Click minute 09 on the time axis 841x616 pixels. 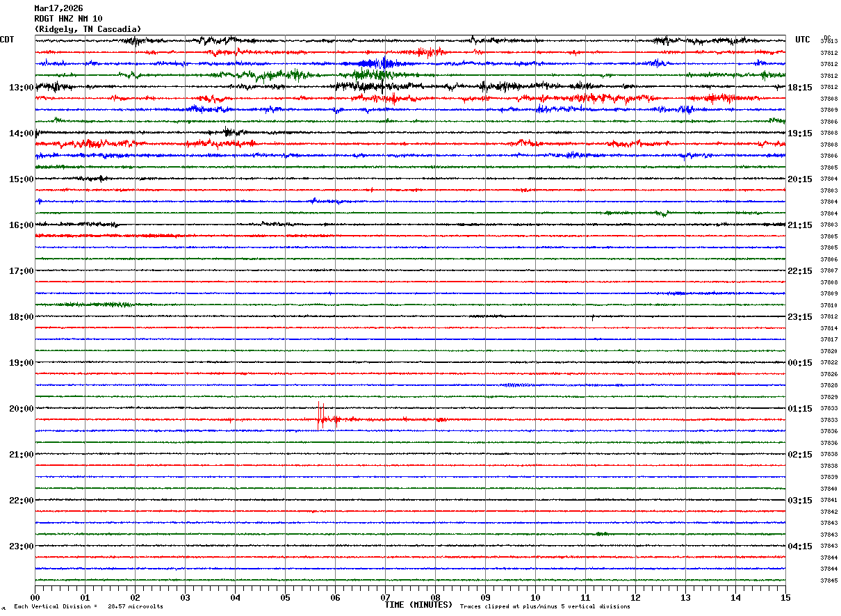(x=485, y=597)
